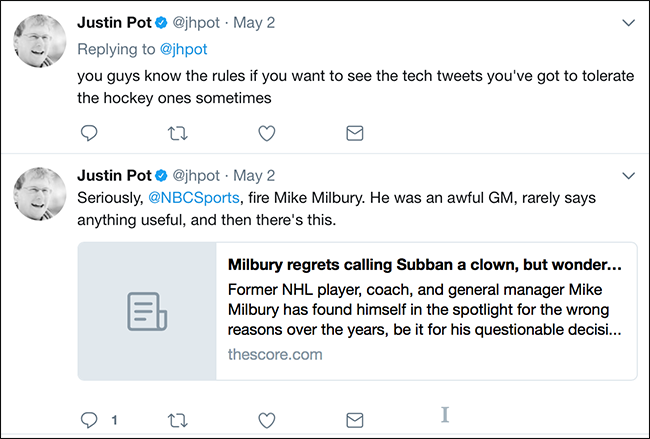Expand the Milbury tweet's more options menu
Screen dimensions: 650x439
[628, 175]
